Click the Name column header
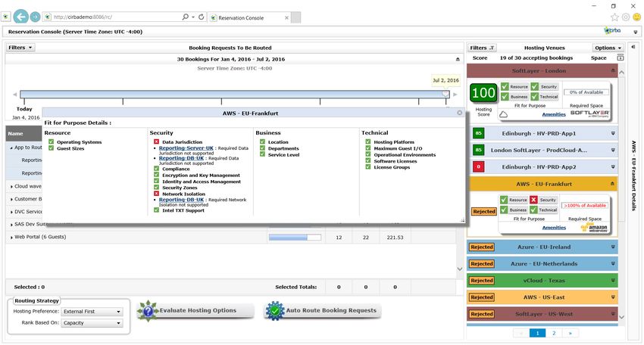The height and width of the screenshot is (345, 644). coord(23,133)
